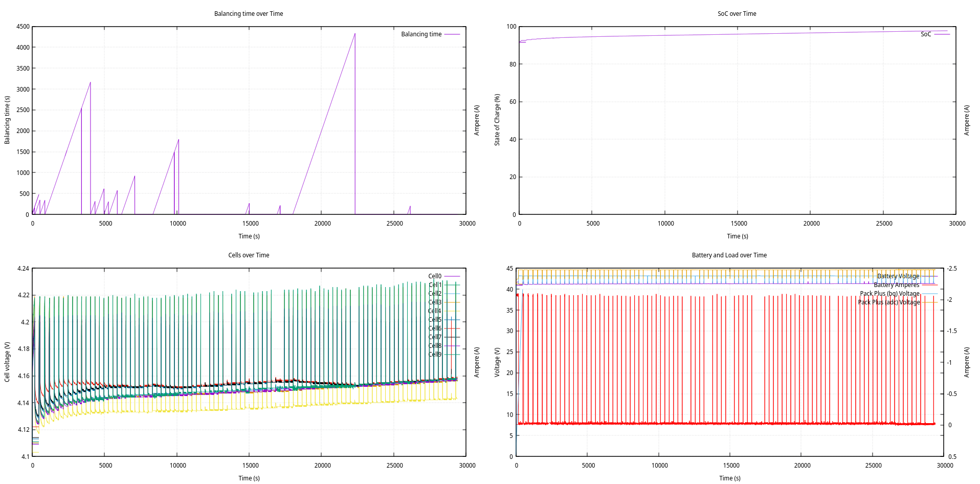Click the 4500 tick on Balancing time axis
Image resolution: width=980 pixels, height=484 pixels.
pos(23,27)
